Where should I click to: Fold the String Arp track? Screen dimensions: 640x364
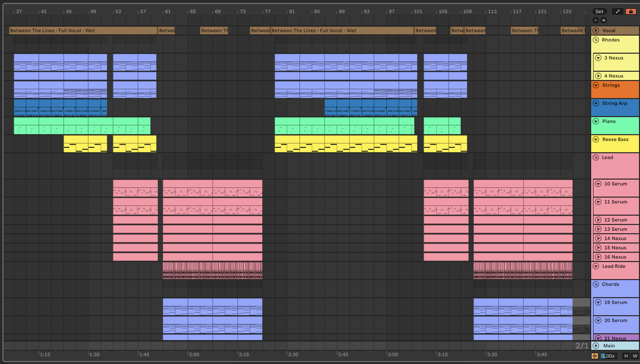pos(596,103)
